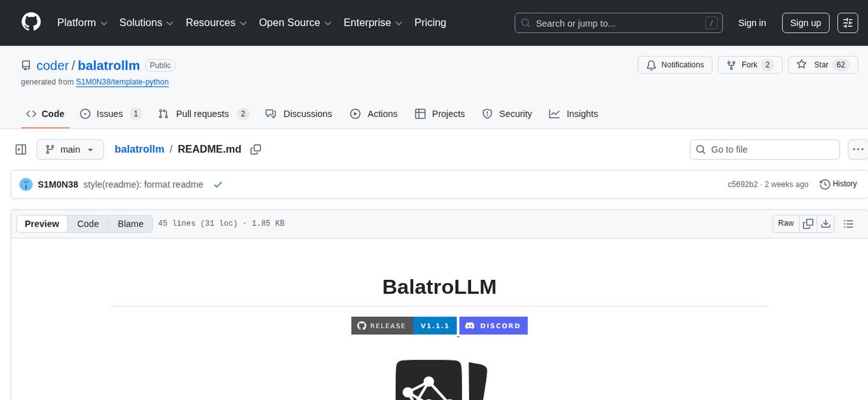View the commit History
Viewport: 868px width, 400px height.
click(x=838, y=184)
